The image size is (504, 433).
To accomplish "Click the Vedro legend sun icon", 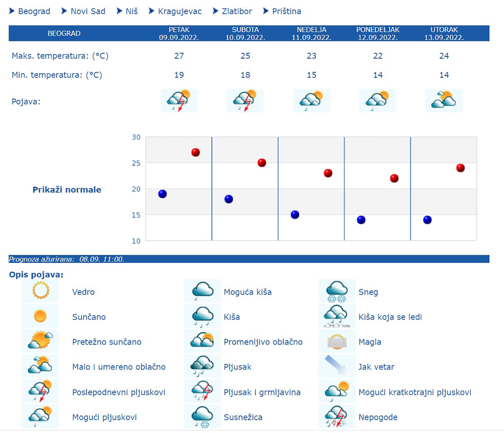I will pos(41,291).
